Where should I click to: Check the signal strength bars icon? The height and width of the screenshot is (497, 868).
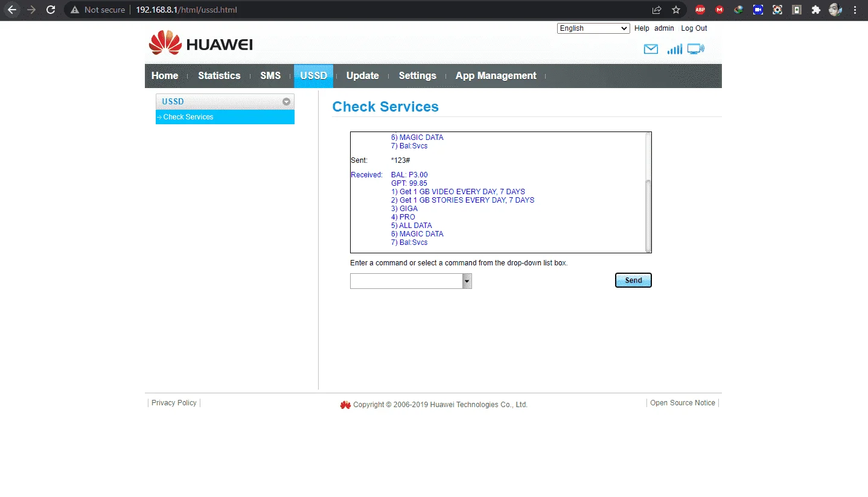[674, 49]
